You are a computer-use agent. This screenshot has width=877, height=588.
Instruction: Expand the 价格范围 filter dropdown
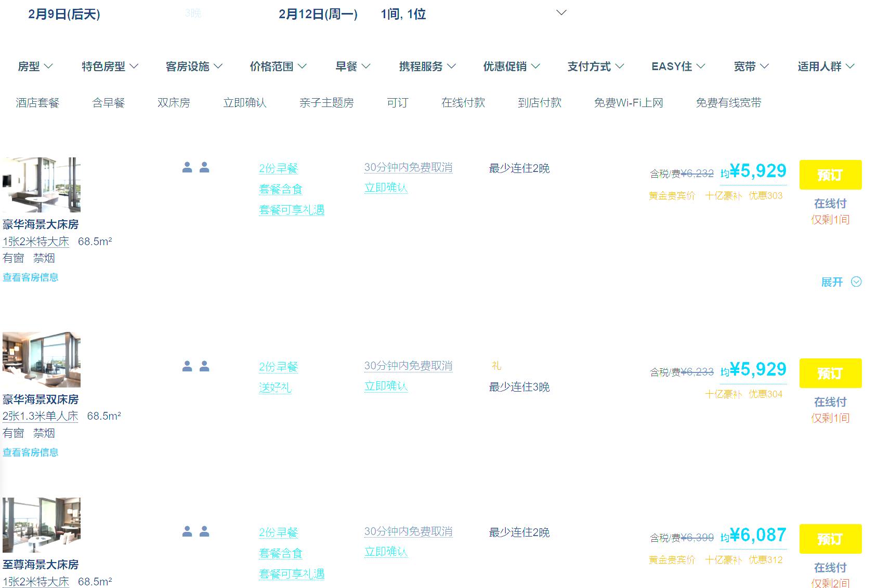[278, 66]
